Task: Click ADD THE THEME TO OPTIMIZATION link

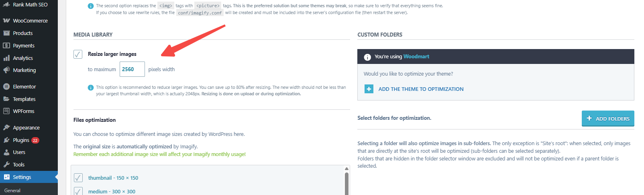Action: click(421, 89)
